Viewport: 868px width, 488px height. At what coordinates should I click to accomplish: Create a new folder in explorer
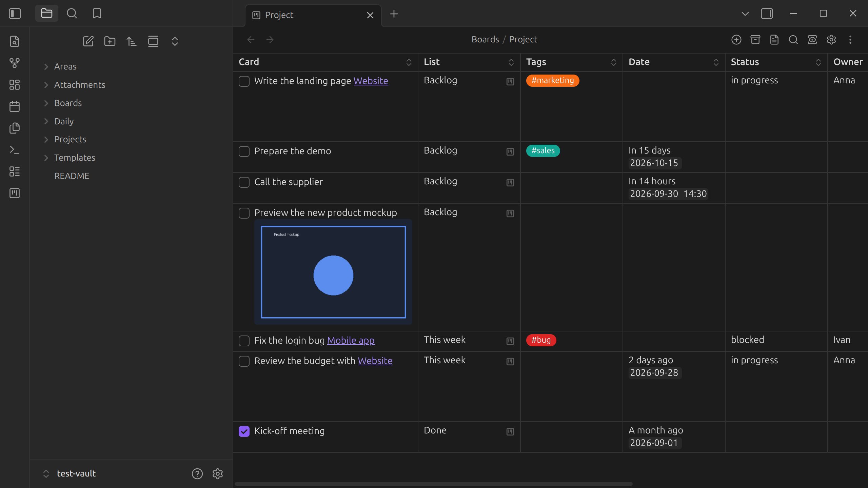click(110, 41)
